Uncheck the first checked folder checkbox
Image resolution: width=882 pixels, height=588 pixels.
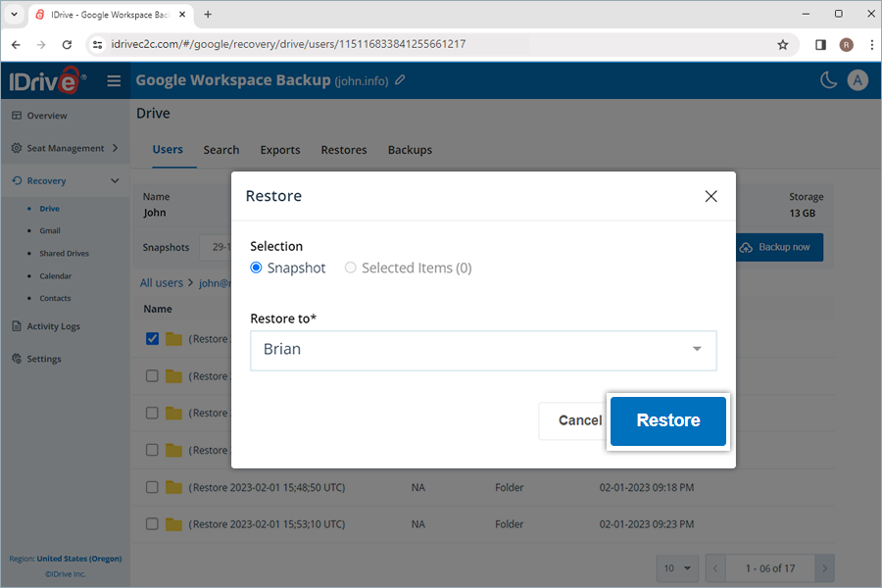pos(152,339)
